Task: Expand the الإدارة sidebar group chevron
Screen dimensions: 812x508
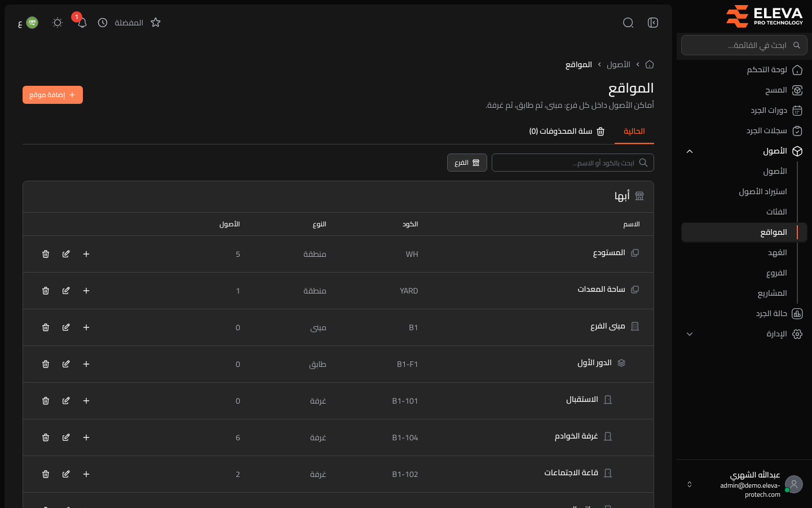Action: pos(690,334)
